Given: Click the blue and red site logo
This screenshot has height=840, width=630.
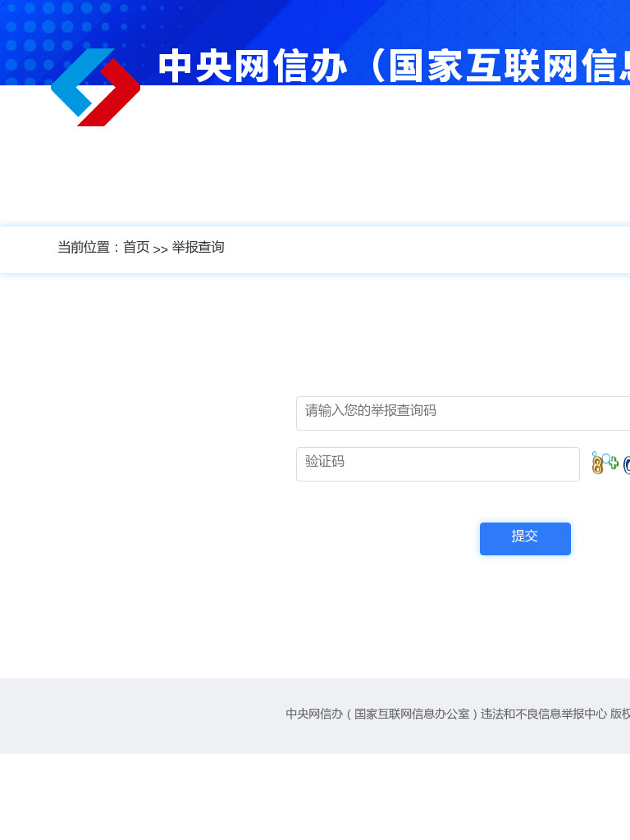Looking at the screenshot, I should [x=95, y=87].
